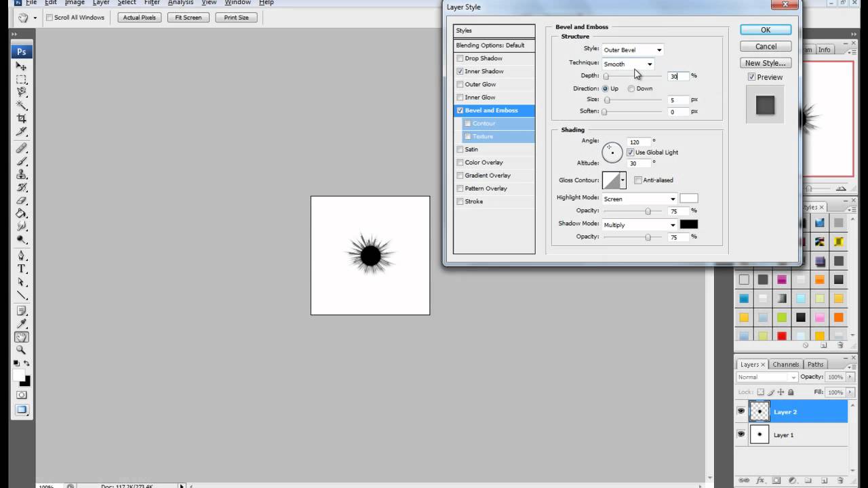Expand the Gloss Contour picker arrow
The image size is (868, 488).
pos(623,180)
